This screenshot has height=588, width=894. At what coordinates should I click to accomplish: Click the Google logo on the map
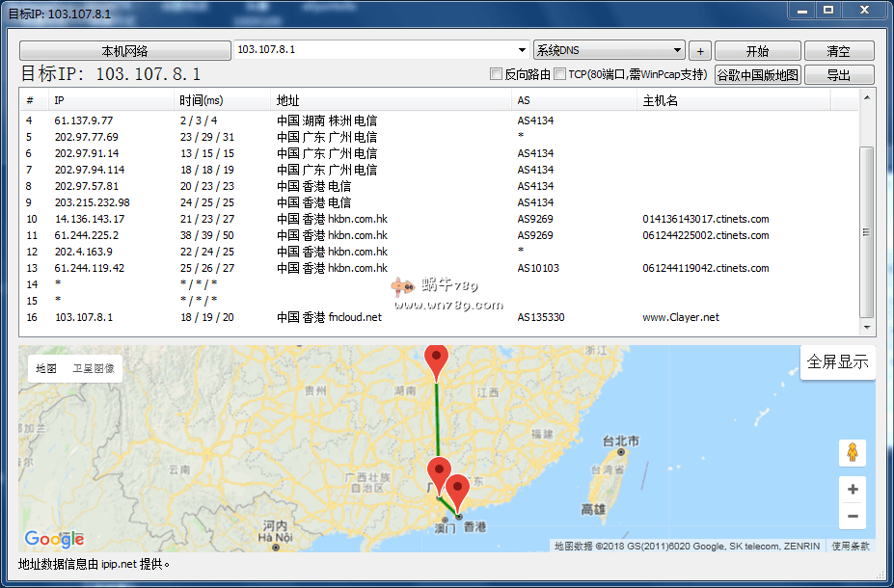pyautogui.click(x=54, y=539)
